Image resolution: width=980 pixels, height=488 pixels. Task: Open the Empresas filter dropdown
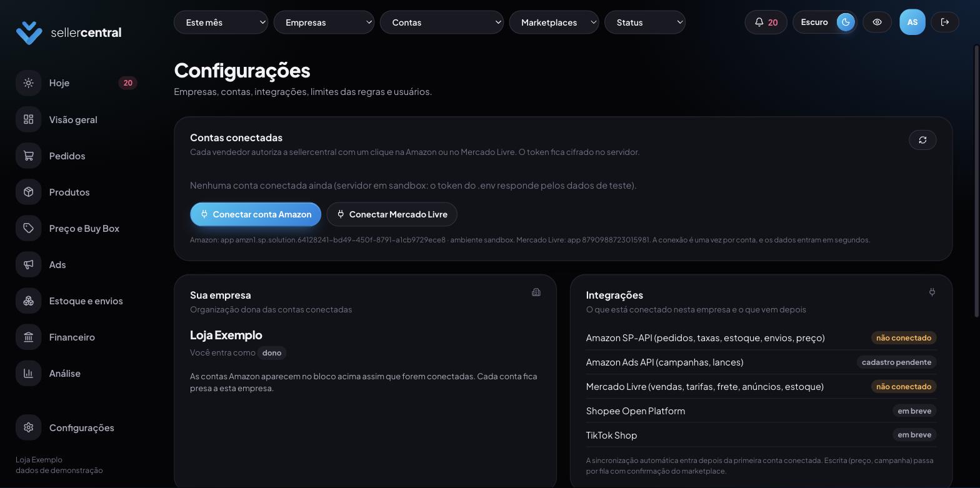[x=324, y=22]
